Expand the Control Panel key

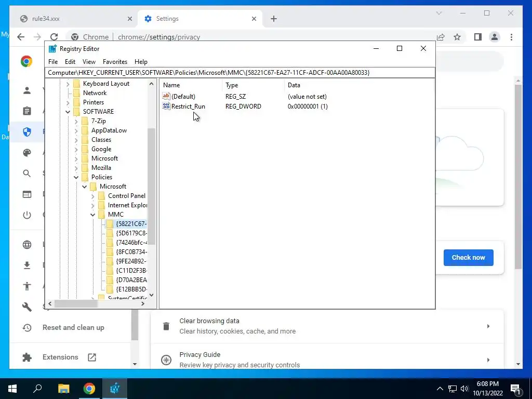pos(92,196)
